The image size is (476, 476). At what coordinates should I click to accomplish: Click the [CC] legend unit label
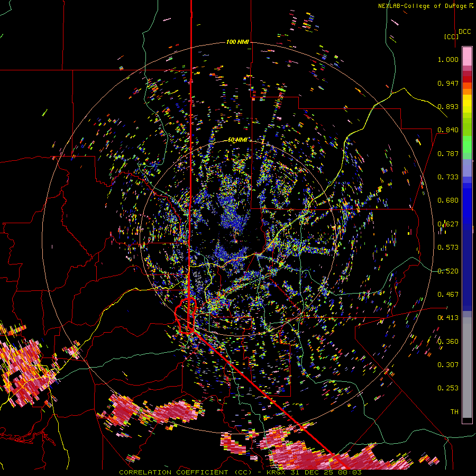coord(451,36)
